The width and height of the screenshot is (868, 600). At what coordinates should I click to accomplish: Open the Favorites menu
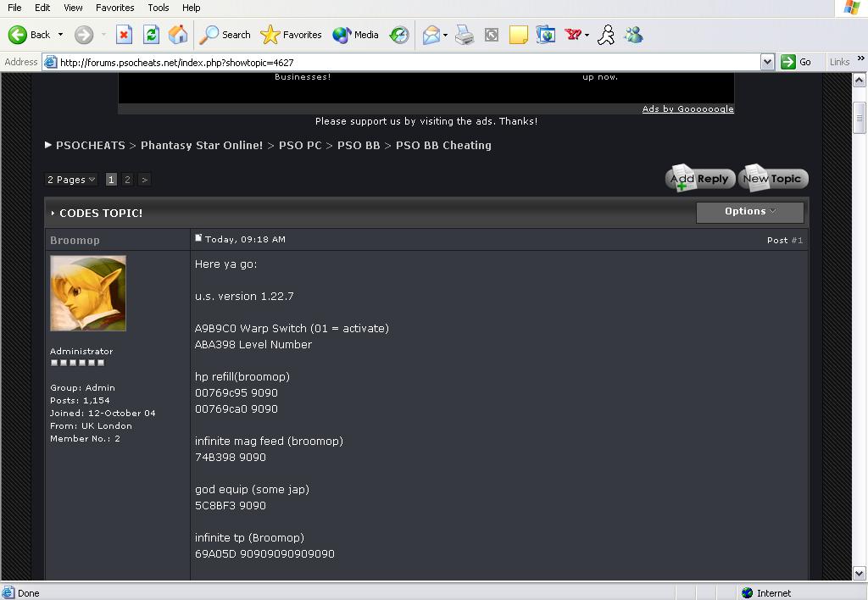point(114,8)
